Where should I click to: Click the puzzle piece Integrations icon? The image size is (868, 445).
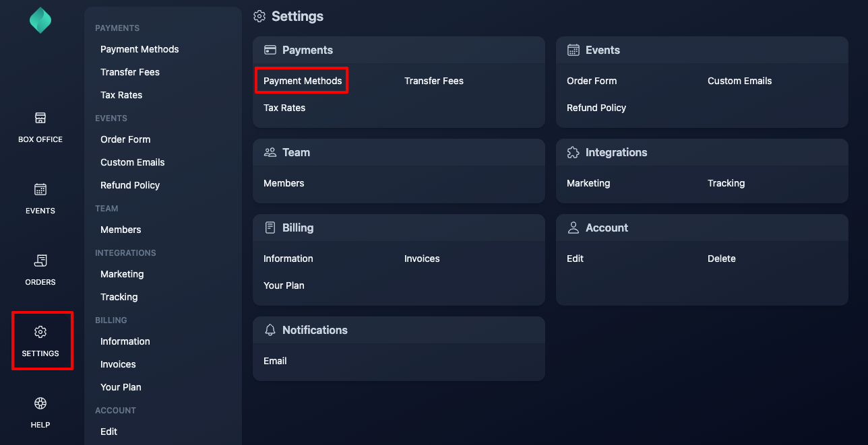click(573, 152)
